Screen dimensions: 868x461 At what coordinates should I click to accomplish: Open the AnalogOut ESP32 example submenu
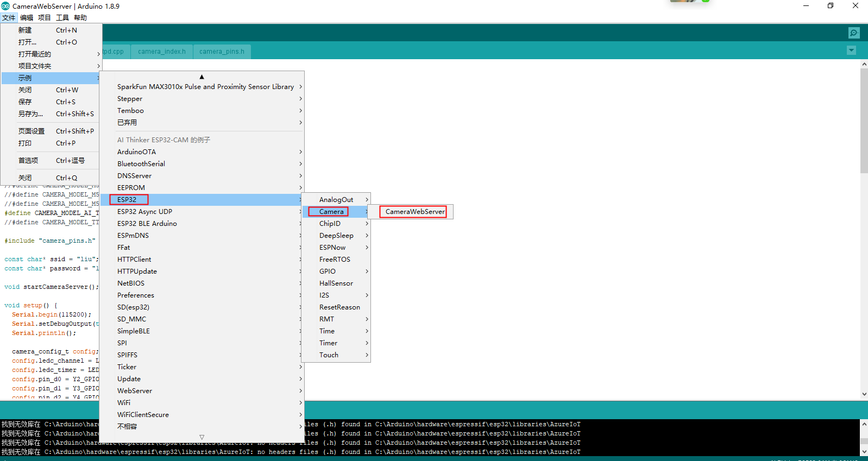pos(336,199)
